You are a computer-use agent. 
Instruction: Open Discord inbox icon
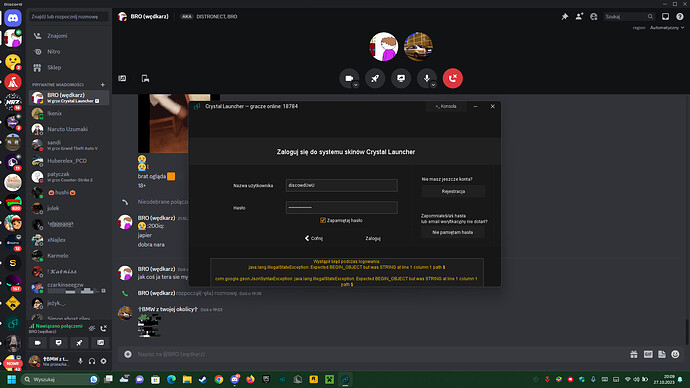(x=665, y=17)
